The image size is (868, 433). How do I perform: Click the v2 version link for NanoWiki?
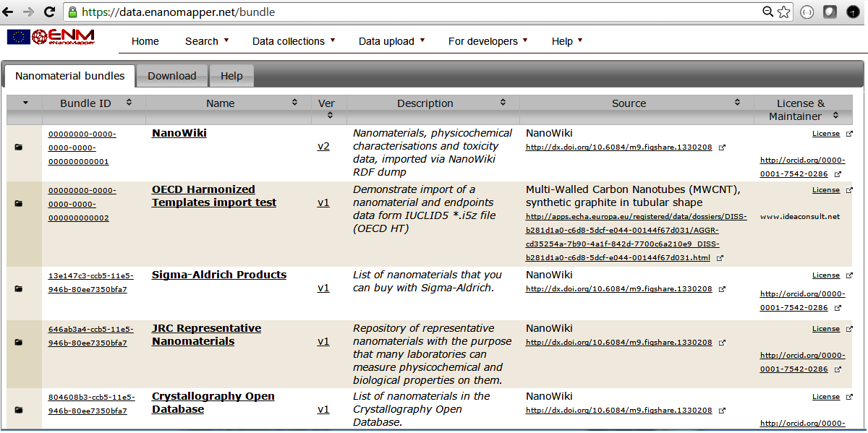pyautogui.click(x=323, y=146)
